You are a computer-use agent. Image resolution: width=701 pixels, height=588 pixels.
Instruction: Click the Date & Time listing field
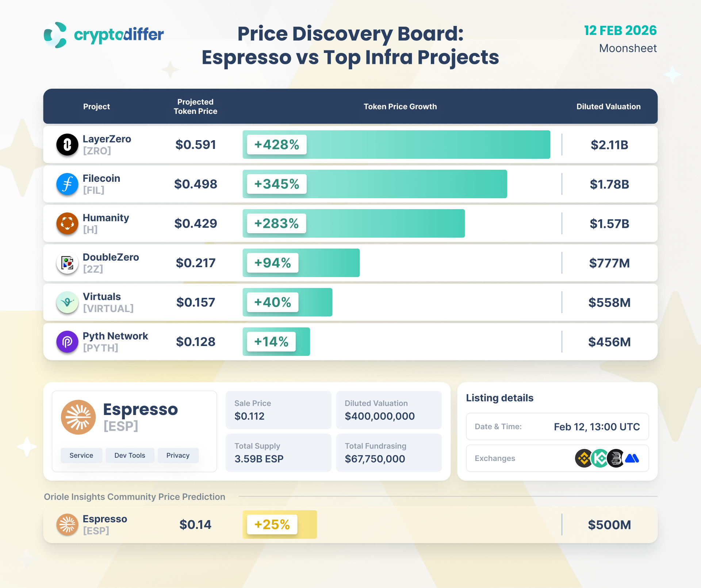tap(557, 427)
